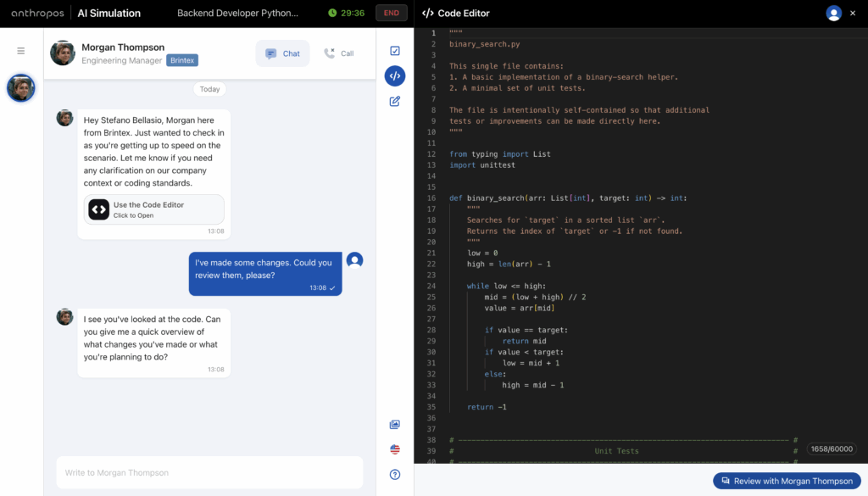Screen dimensions: 868x496
Task: Open the hamburger menu in left sidebar
Action: coord(21,51)
